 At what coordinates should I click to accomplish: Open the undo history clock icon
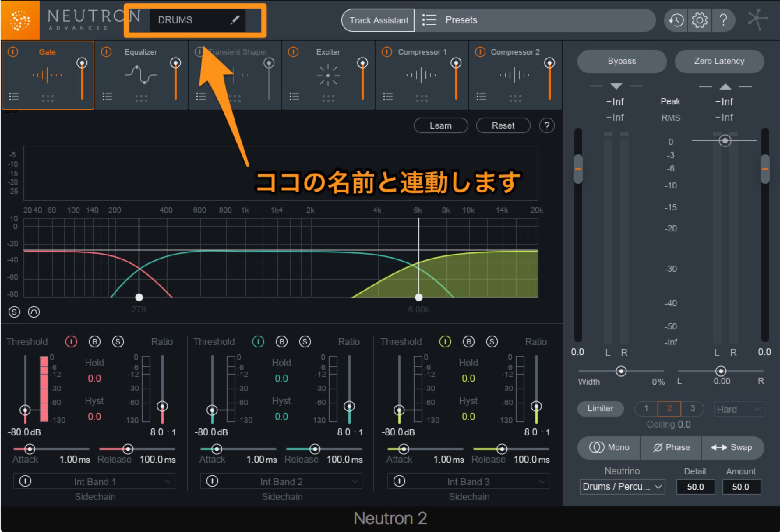(x=676, y=20)
